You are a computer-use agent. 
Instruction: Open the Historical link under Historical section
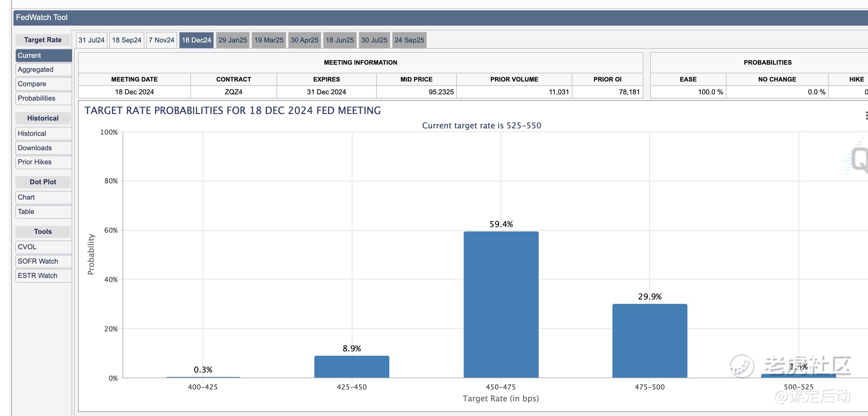point(44,134)
